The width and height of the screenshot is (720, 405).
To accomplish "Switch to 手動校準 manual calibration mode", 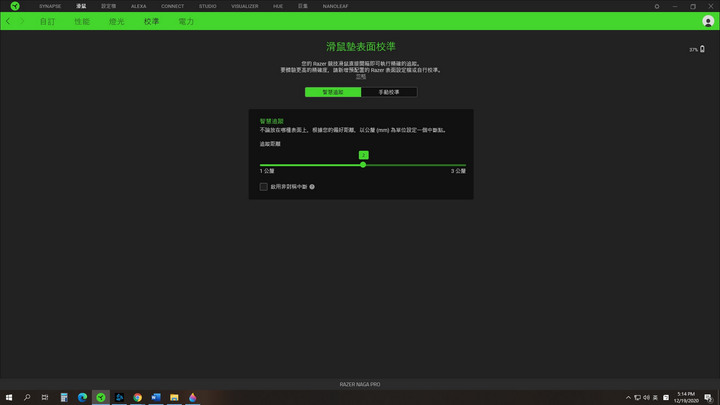I will (389, 92).
